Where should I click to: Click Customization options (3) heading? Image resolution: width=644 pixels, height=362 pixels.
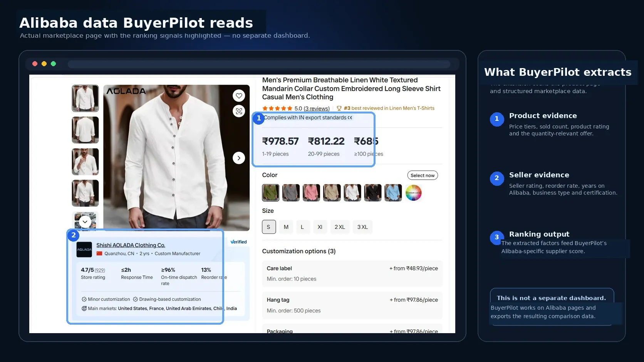click(x=299, y=251)
